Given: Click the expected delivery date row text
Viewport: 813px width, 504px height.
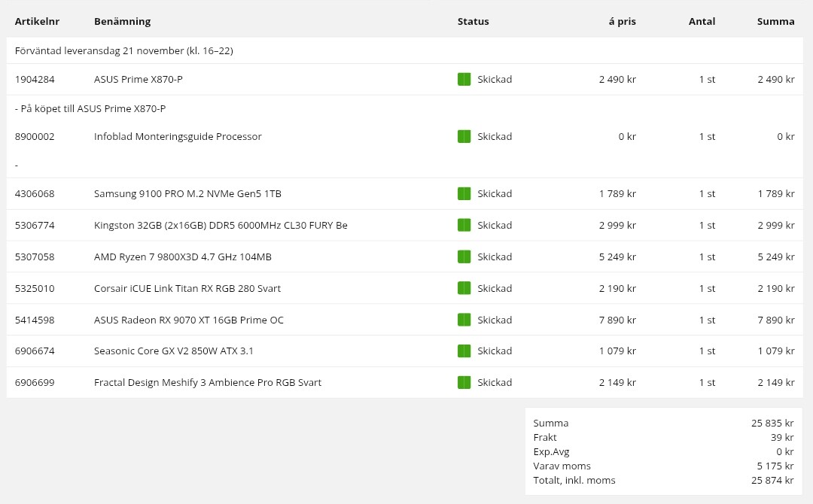Looking at the screenshot, I should pos(123,50).
